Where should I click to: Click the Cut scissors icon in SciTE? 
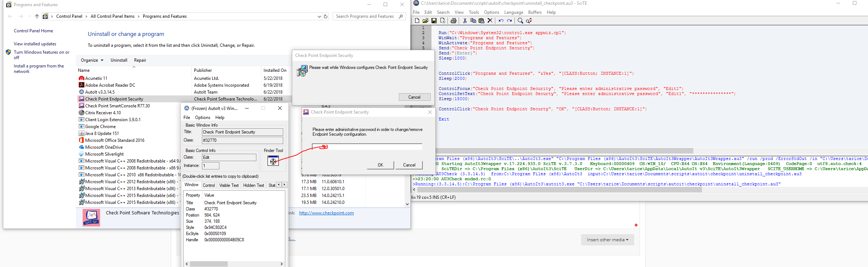[465, 21]
